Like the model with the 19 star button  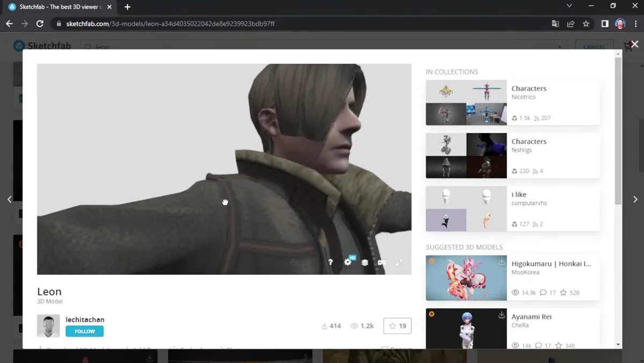coord(398,326)
